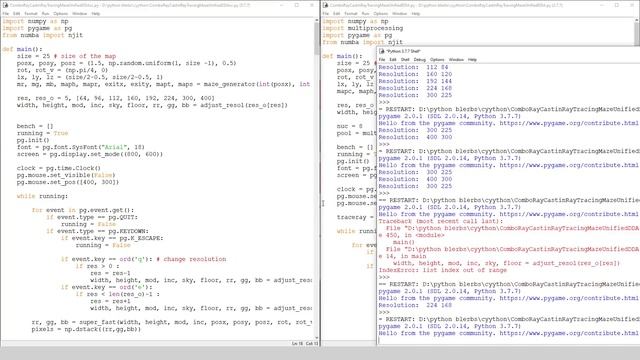Click 'nuc = 0' line in right editor

(350, 126)
